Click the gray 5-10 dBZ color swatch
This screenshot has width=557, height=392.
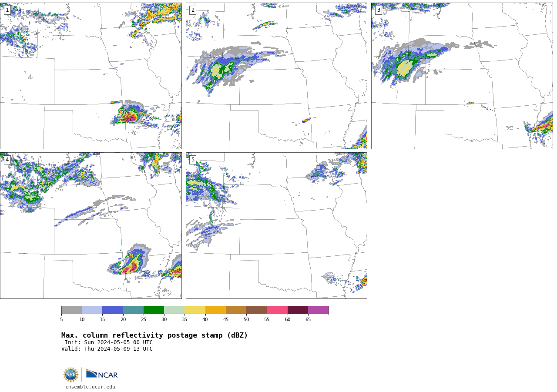click(71, 310)
